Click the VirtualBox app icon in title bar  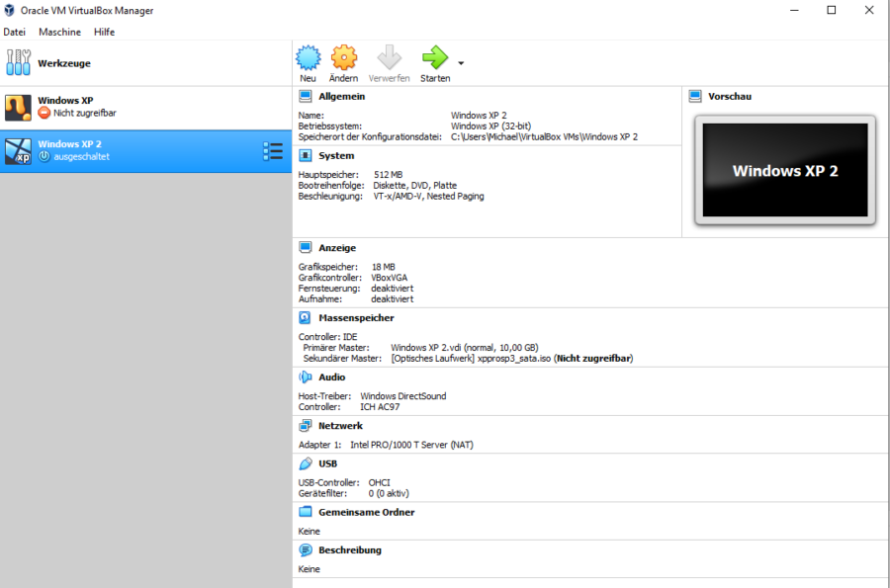[x=10, y=10]
